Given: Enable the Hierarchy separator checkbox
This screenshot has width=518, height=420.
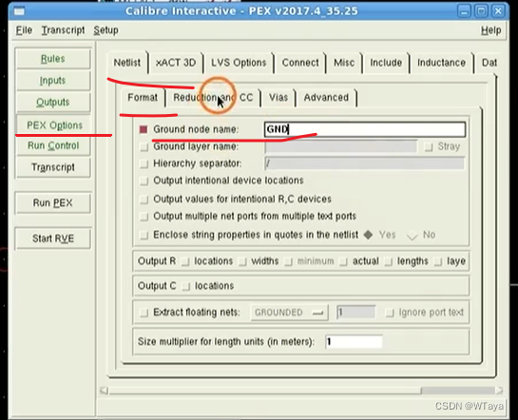Looking at the screenshot, I should 144,163.
